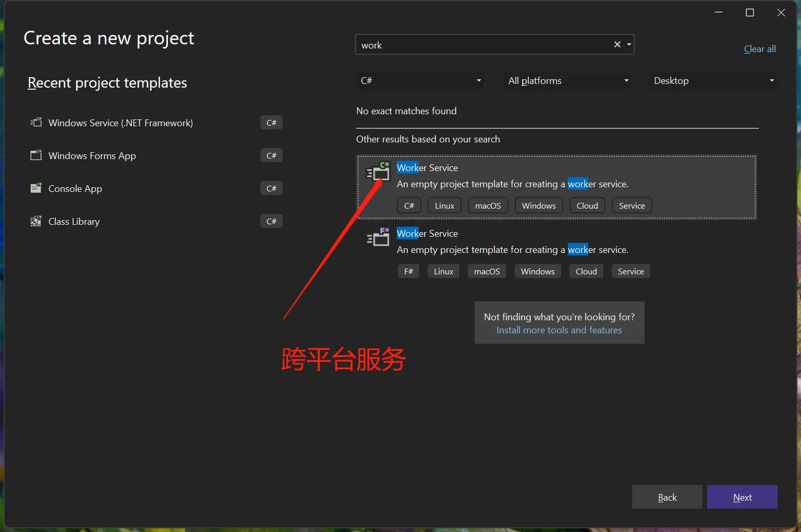Select Class Library recent template

(156, 221)
